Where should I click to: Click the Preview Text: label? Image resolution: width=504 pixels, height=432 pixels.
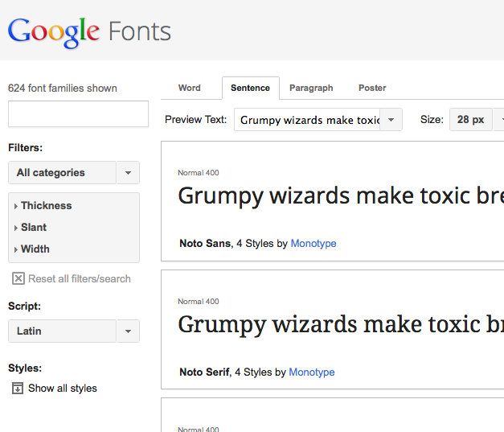click(x=196, y=120)
